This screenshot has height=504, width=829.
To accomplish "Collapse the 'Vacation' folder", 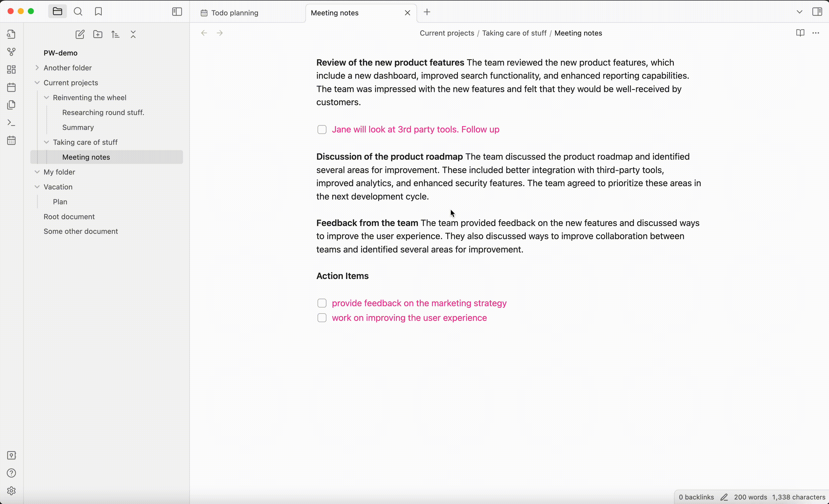I will point(37,187).
